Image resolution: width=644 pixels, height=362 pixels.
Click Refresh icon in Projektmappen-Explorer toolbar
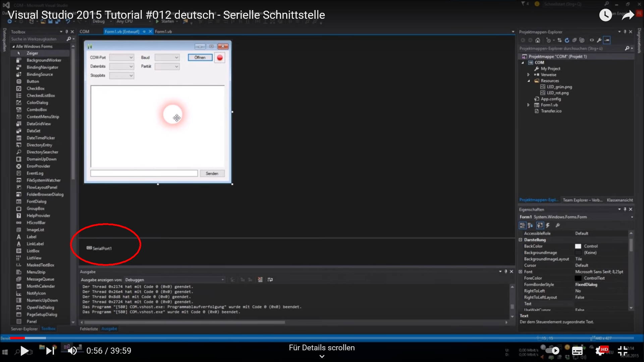pos(567,40)
